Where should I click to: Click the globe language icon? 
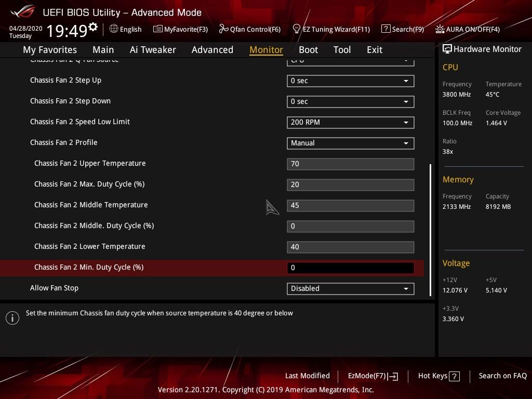[x=114, y=29]
